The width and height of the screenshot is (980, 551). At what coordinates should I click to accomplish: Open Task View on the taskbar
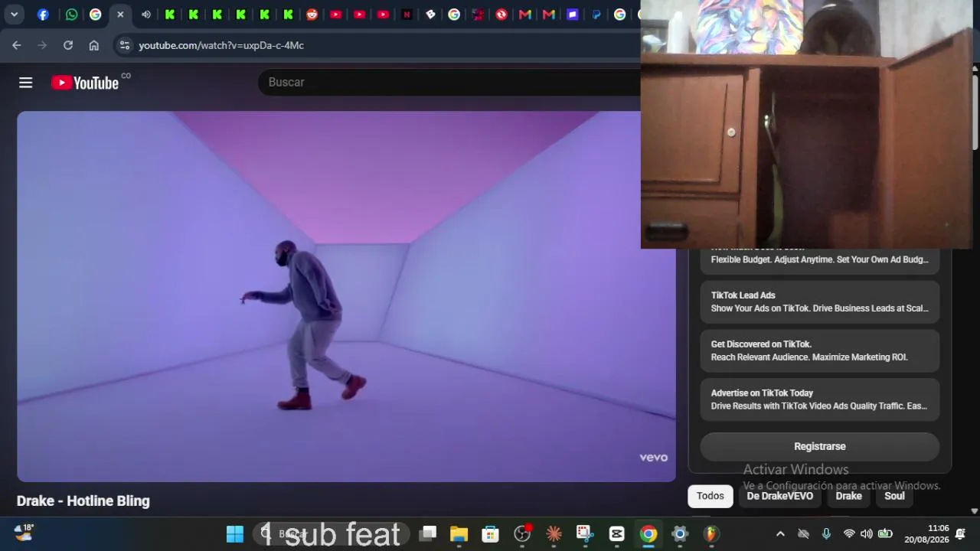click(x=428, y=534)
